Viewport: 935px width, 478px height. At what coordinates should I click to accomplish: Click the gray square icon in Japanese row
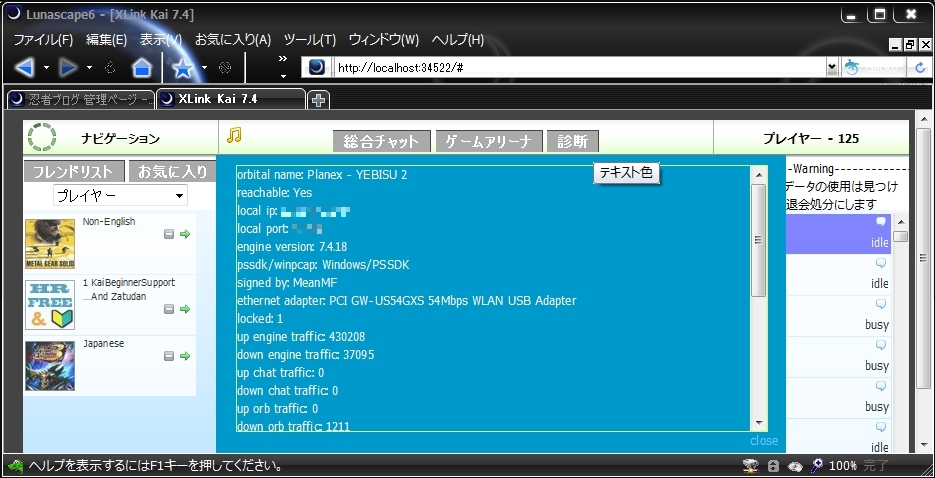tap(169, 356)
